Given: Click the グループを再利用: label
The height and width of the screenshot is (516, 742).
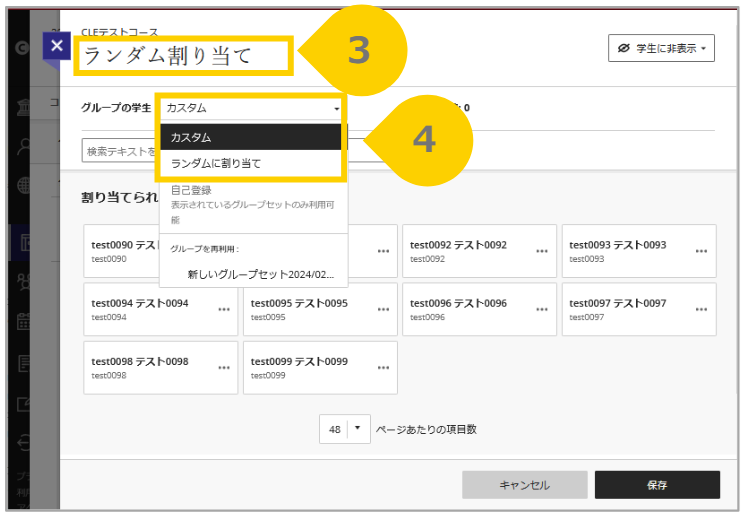Looking at the screenshot, I should tap(204, 249).
